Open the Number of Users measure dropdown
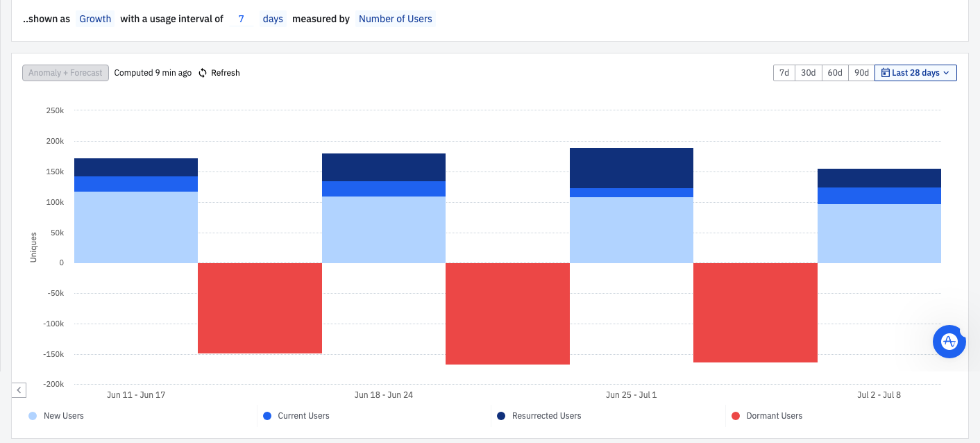The image size is (980, 443). pos(396,19)
